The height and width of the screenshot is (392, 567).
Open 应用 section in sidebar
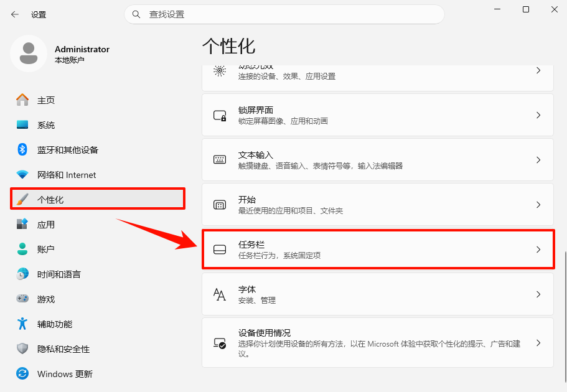click(98, 224)
